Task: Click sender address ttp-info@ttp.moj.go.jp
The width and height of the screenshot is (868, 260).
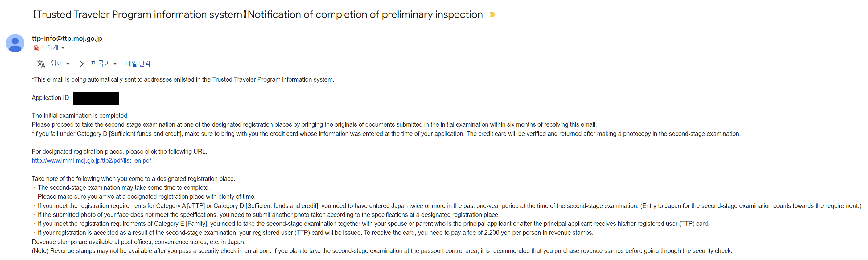Action: (x=67, y=39)
